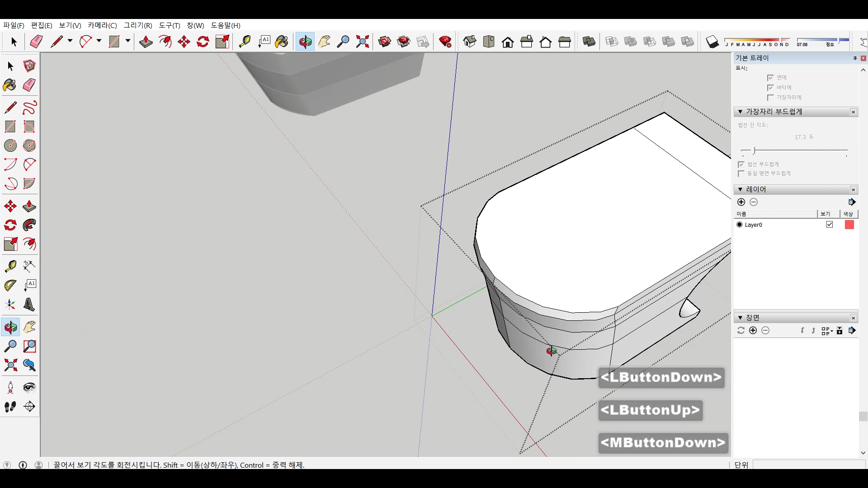Toggle Layer0 visibility checkbox
Screen dimensions: 868x488
(x=830, y=225)
